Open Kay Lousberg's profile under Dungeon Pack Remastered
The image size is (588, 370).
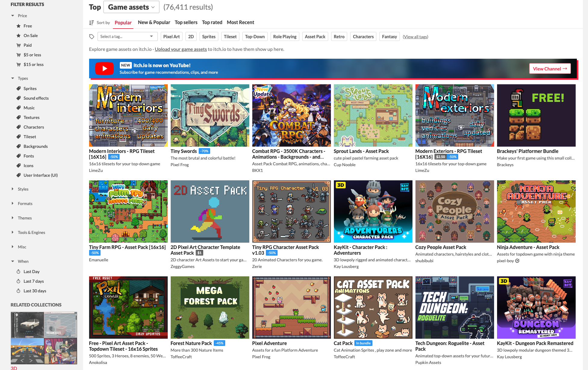point(509,357)
